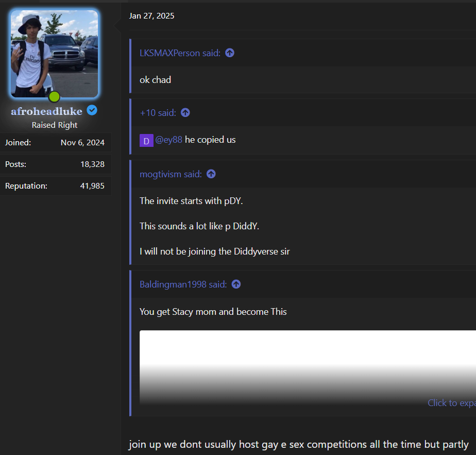The image size is (476, 455).
Task: Open the afroheadluke username link
Action: coord(46,111)
